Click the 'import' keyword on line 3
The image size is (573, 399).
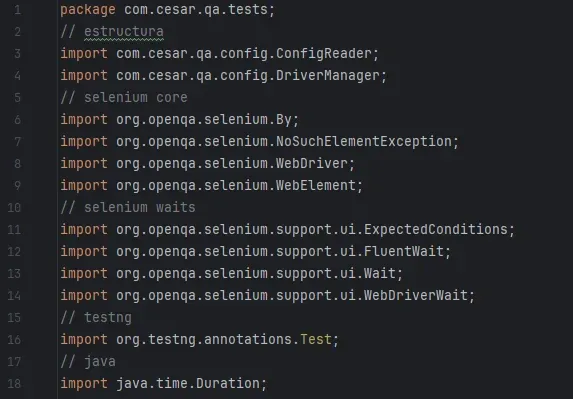click(84, 54)
